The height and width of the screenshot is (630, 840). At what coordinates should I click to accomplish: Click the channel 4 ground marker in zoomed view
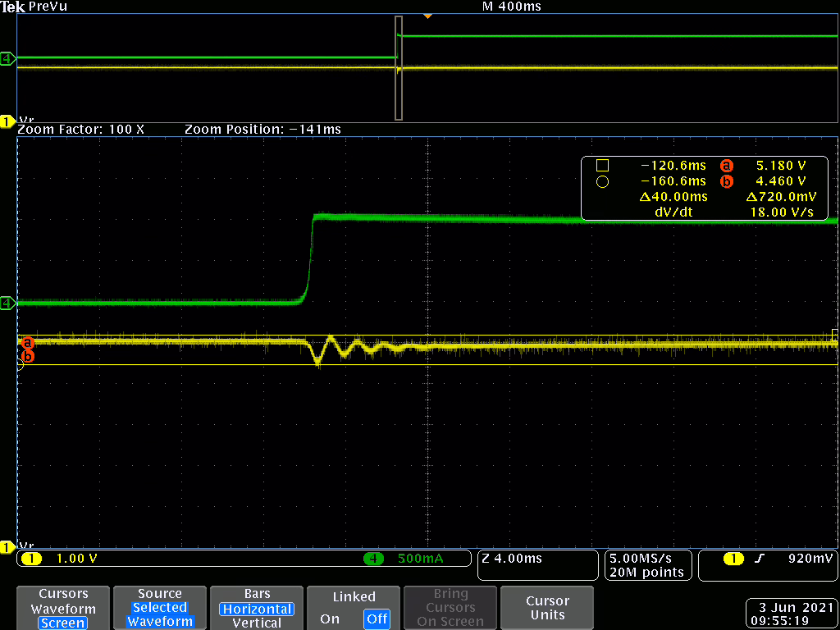coord(7,303)
